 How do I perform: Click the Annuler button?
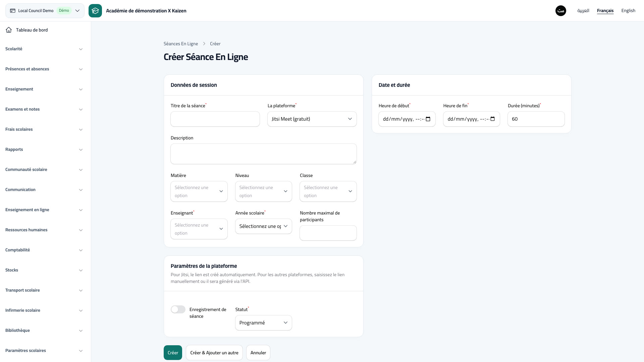[x=258, y=353]
